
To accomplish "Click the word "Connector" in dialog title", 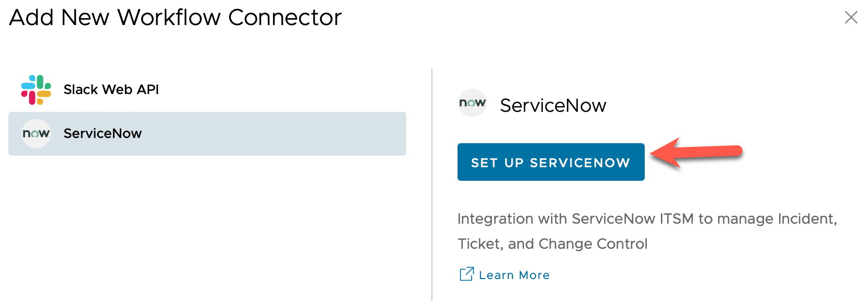I will (284, 18).
